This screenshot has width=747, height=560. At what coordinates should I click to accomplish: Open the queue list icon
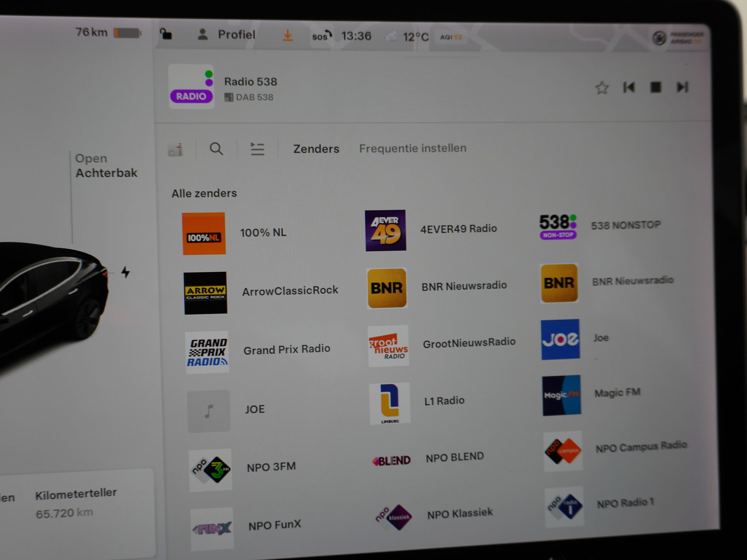click(257, 149)
